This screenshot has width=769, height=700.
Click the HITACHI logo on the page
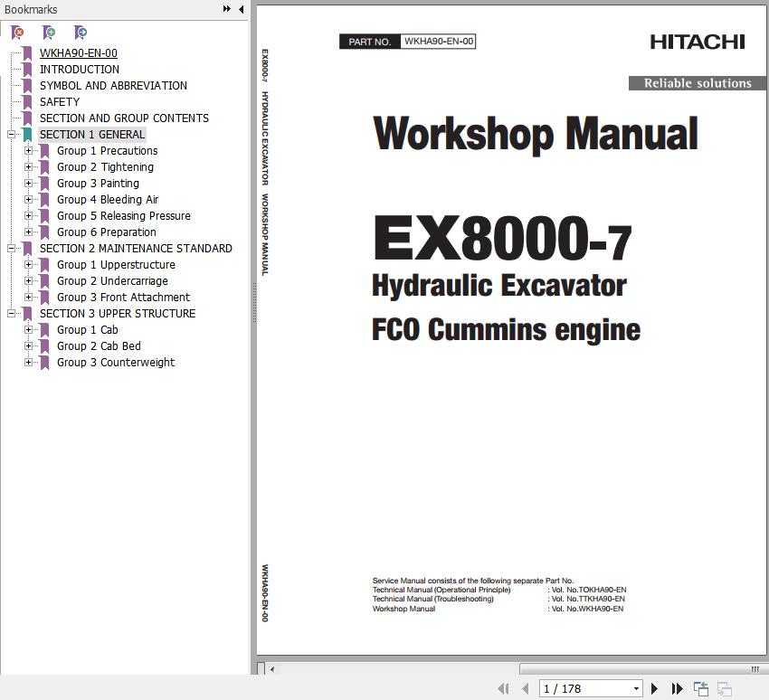click(x=698, y=43)
